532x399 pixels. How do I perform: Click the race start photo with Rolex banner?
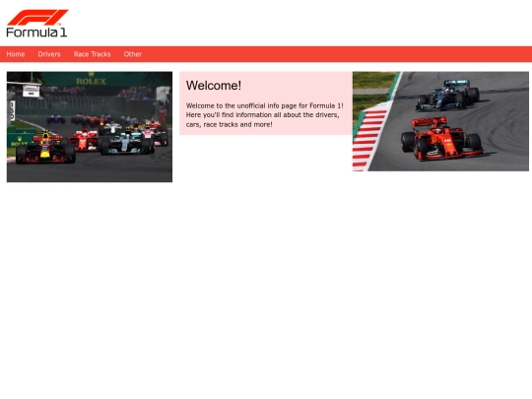90,127
